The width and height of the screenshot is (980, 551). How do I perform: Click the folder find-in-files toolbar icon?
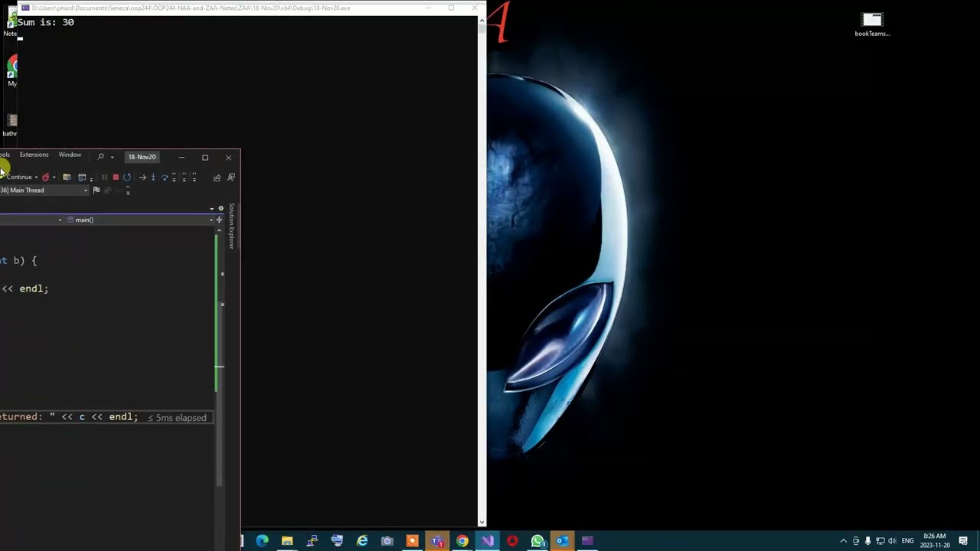click(67, 178)
